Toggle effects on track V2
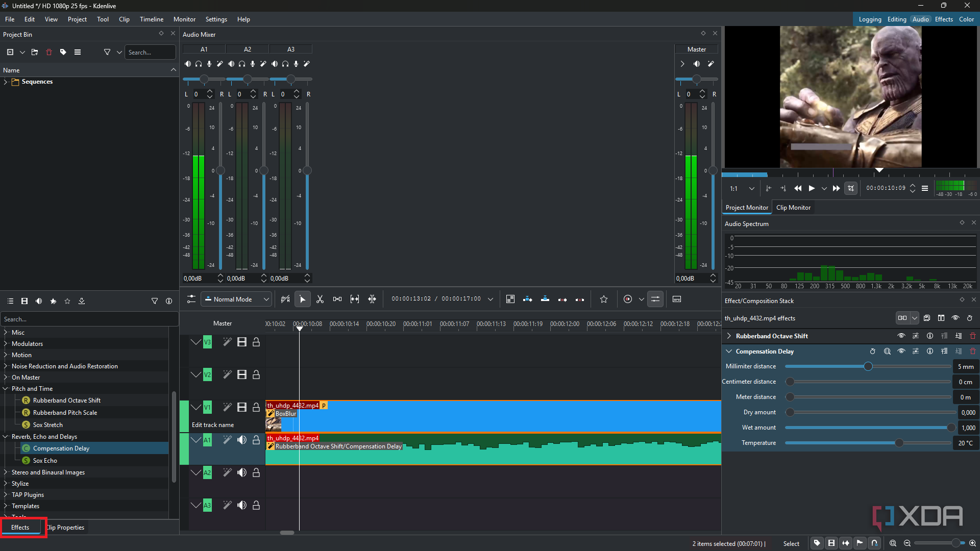This screenshot has height=551, width=980. (227, 374)
